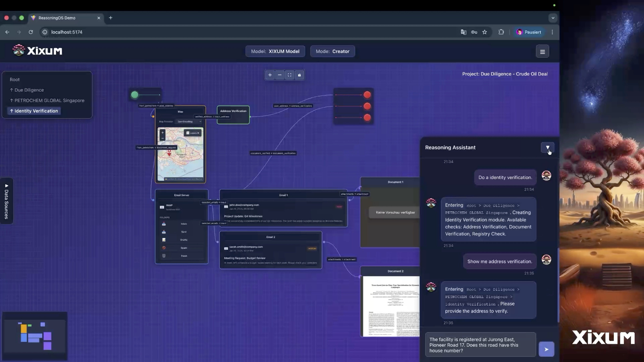Open the Model XIXUM Model selector
The width and height of the screenshot is (644, 362).
click(275, 51)
